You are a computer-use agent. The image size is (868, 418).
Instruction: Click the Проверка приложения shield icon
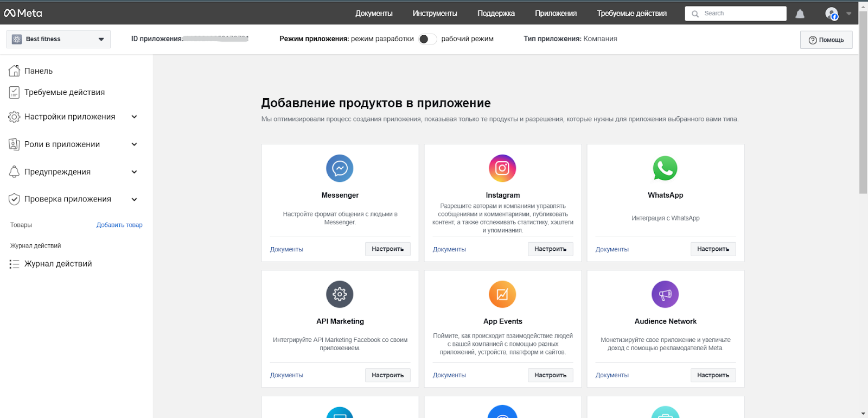coord(14,199)
